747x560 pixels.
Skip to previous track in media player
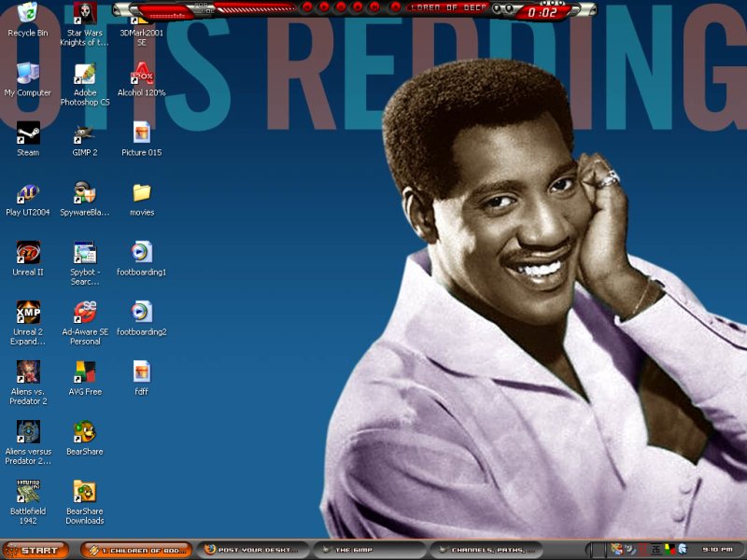[x=307, y=7]
